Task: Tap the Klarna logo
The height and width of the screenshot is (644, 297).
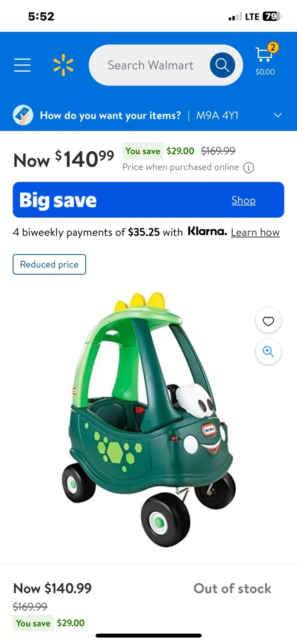Action: tap(207, 232)
